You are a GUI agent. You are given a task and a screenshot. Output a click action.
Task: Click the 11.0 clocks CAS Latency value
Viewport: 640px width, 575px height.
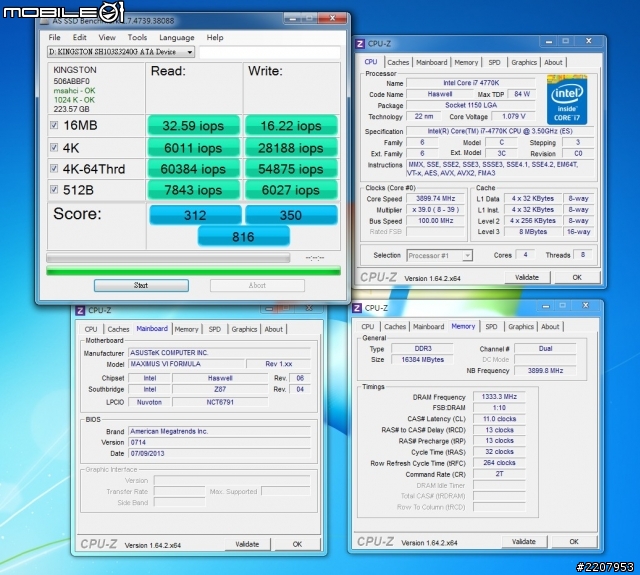click(x=499, y=419)
